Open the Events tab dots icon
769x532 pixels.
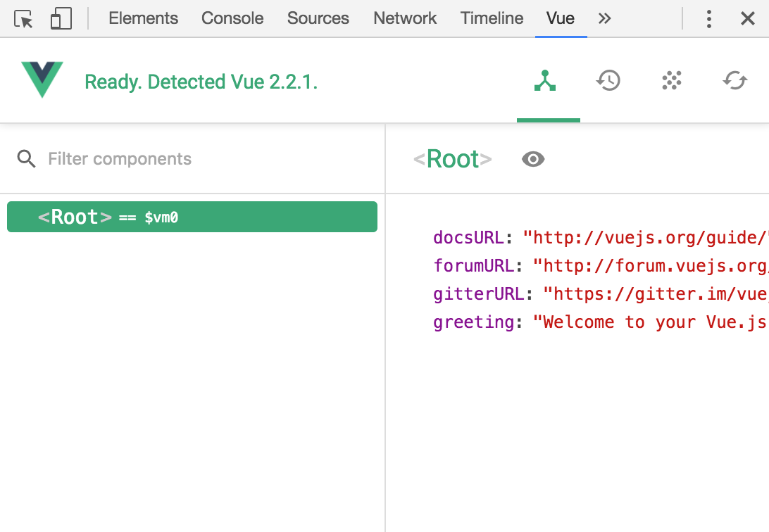click(x=671, y=80)
